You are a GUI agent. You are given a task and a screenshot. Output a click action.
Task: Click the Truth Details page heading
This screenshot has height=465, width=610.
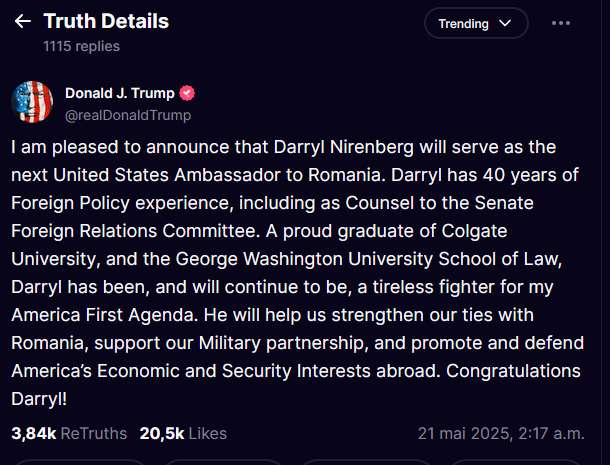(106, 21)
